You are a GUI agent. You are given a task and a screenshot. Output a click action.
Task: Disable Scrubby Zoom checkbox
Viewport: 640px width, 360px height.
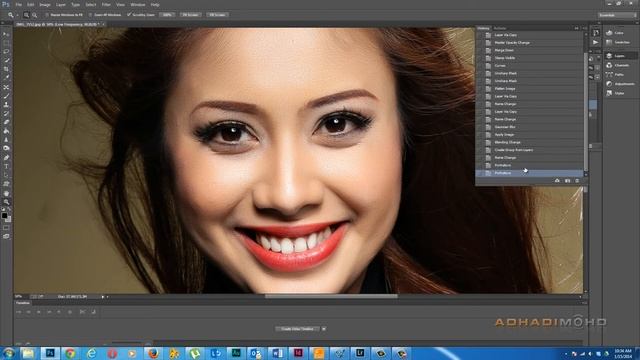pyautogui.click(x=129, y=15)
